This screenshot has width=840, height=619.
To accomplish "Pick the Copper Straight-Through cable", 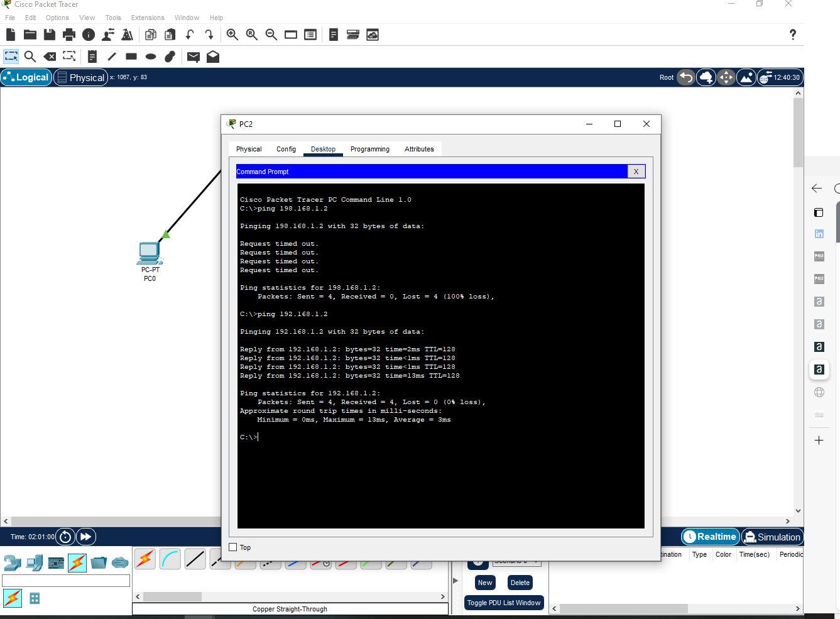I will [195, 559].
